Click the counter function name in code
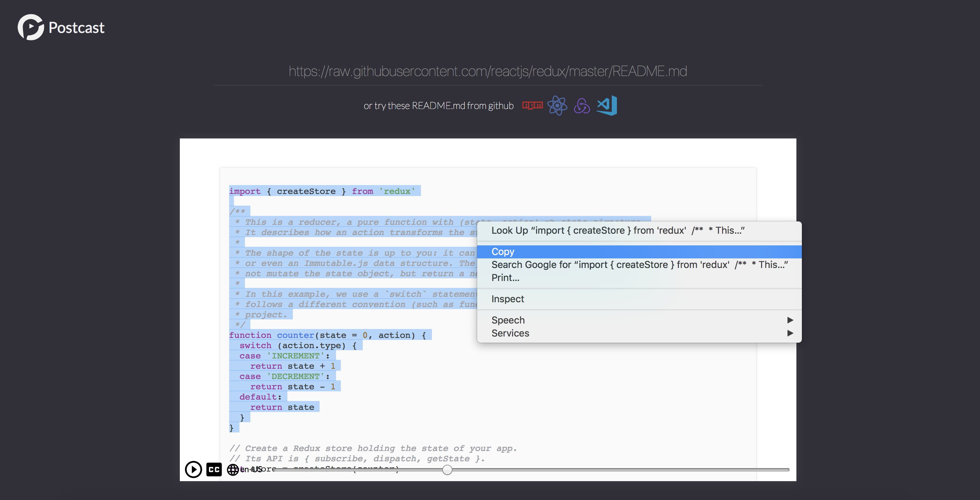Screen dimensions: 980x500 coord(295,335)
